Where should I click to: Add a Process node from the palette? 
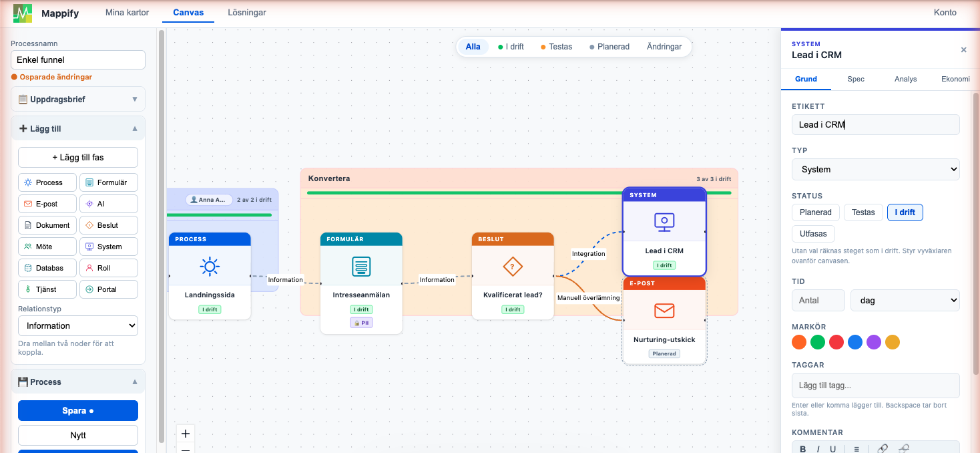coord(47,182)
